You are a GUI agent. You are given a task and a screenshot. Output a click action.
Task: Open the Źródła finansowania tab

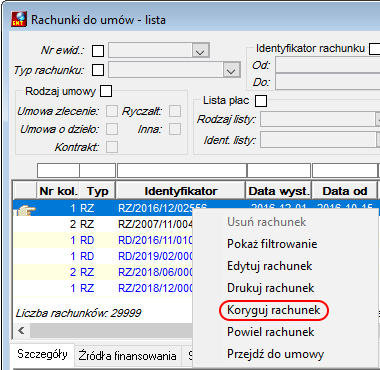127,356
